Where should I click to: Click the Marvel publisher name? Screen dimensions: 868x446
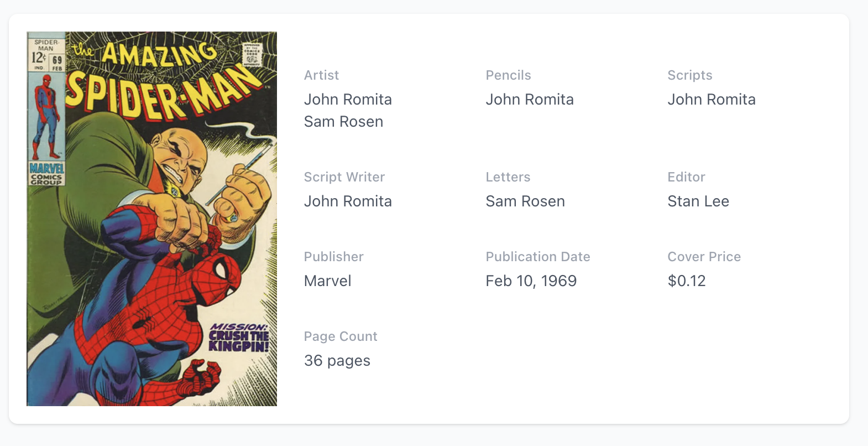[x=327, y=281]
